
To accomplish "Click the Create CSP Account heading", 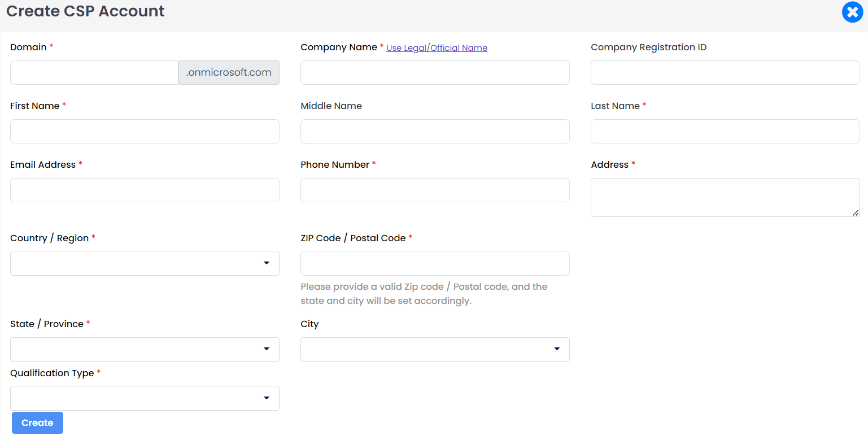I will (85, 11).
